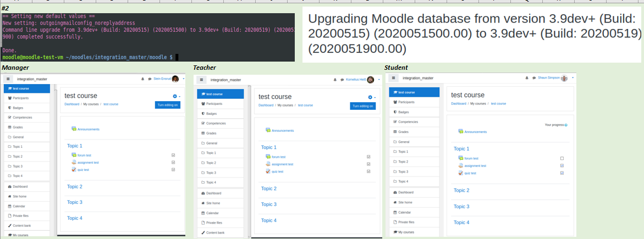Select Badges in Teacher sidebar
The image size is (644, 239).
click(221, 113)
